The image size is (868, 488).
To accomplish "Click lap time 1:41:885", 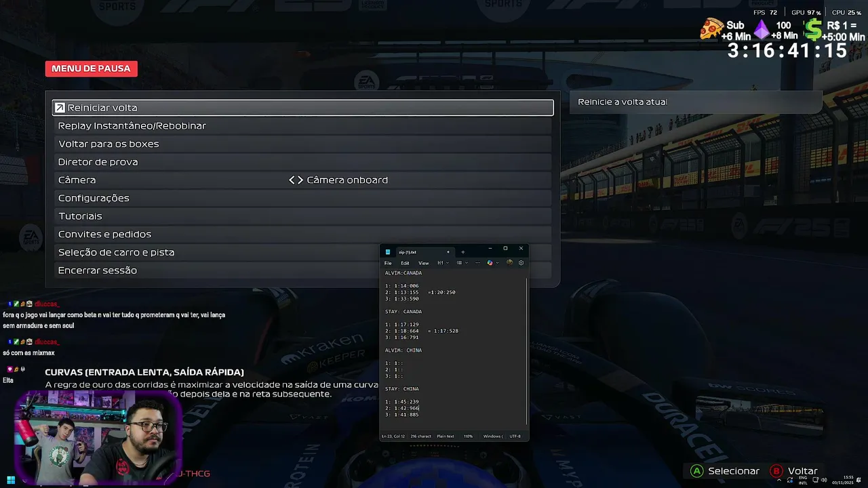I will click(x=406, y=415).
